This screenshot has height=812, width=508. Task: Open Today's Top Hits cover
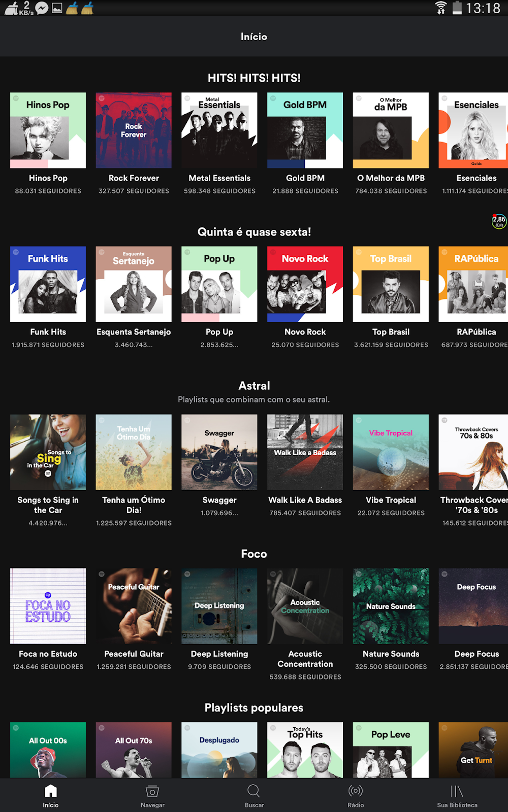(305, 750)
